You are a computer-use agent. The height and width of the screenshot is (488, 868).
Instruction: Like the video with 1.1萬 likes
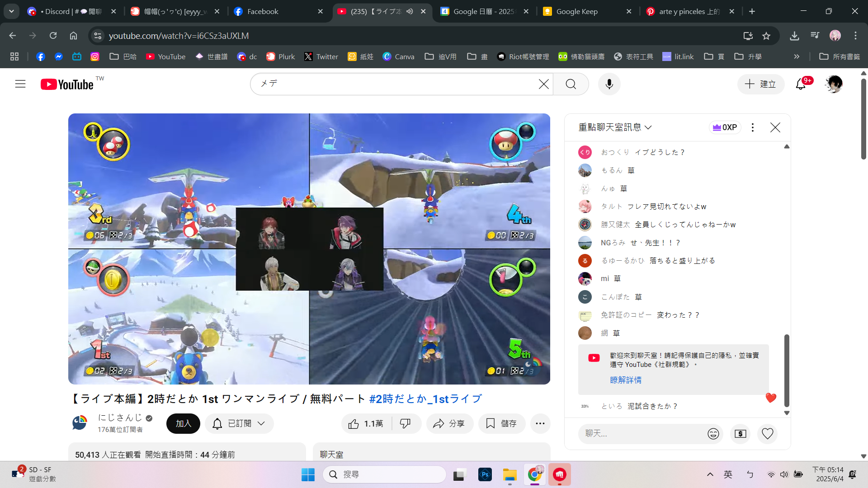pos(366,423)
